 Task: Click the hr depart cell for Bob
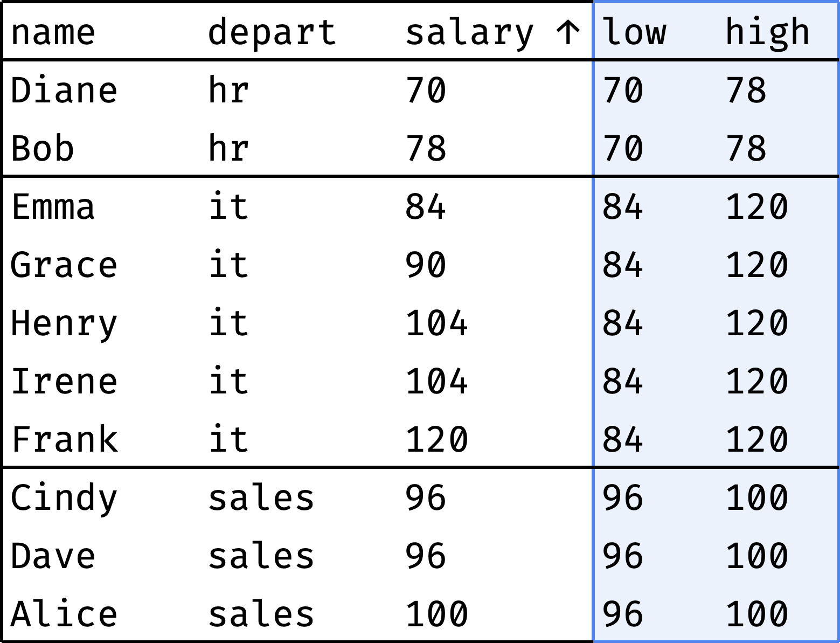tap(228, 148)
